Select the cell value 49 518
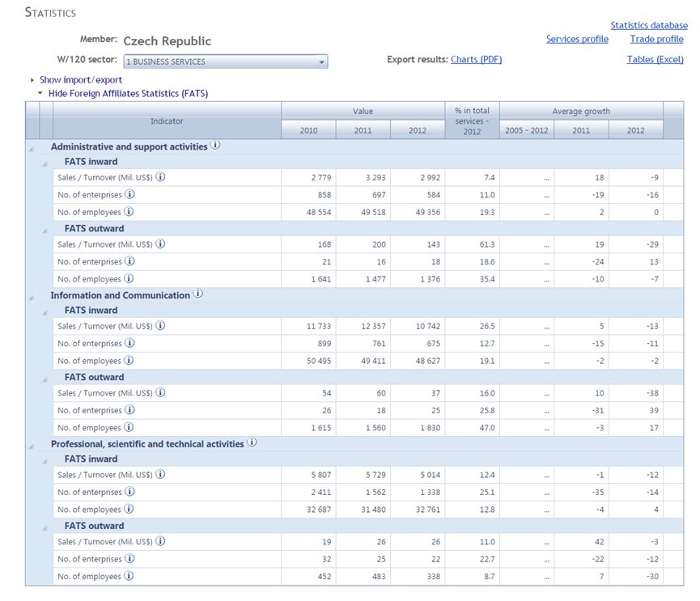The image size is (700, 601). [373, 213]
